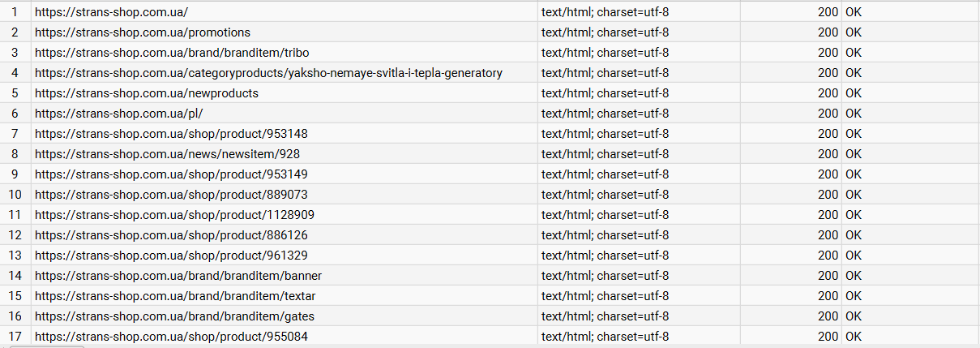Viewport: 980px width, 348px height.
Task: Click the horizontal scrollbar at the bottom
Action: pos(49,346)
